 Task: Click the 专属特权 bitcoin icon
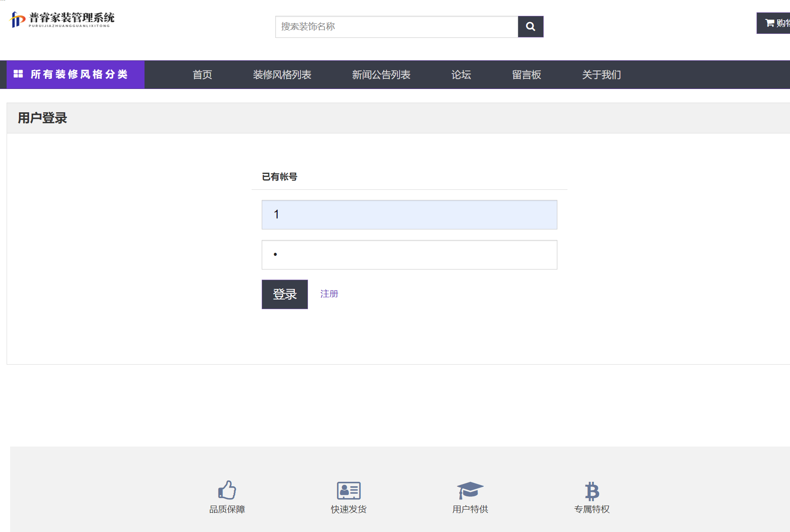(x=592, y=490)
